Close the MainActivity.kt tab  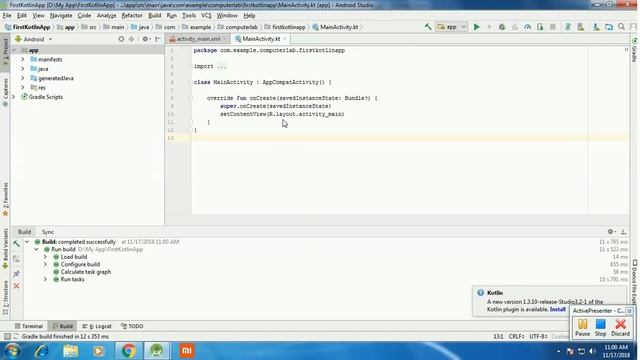click(285, 39)
